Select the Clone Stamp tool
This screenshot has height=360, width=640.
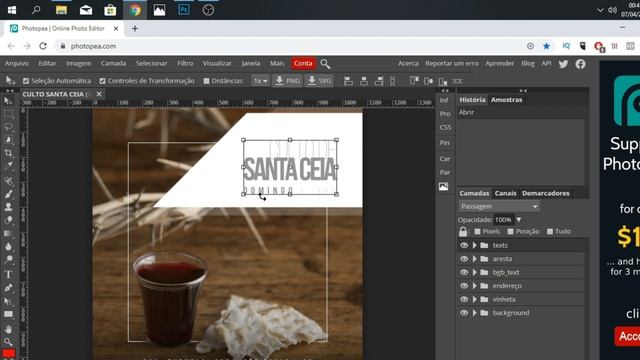click(x=8, y=207)
